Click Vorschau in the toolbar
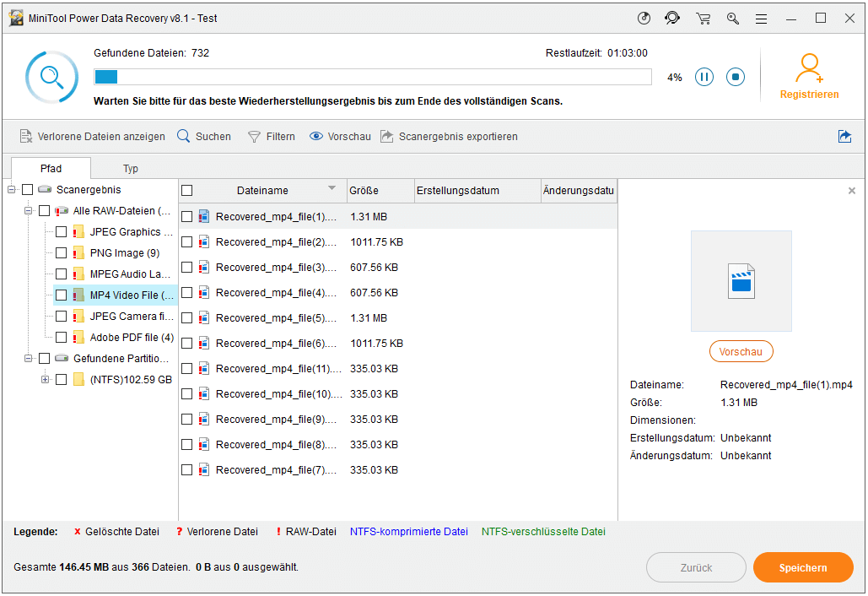This screenshot has height=596, width=868. [x=340, y=136]
